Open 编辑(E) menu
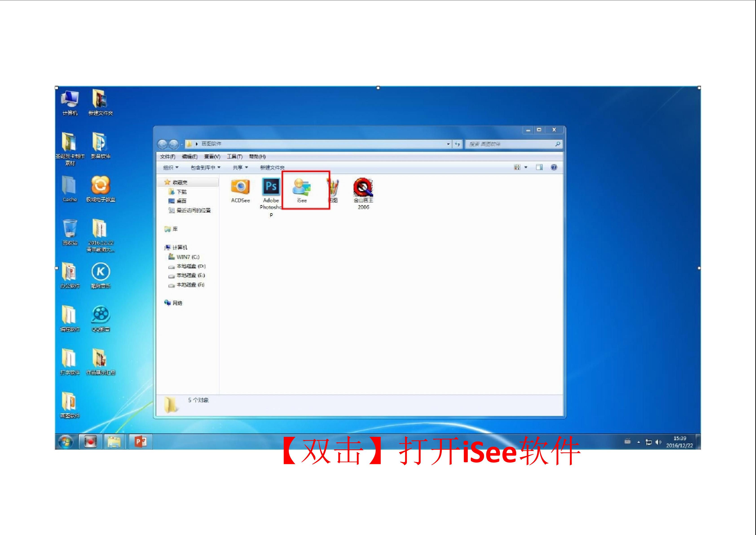 [190, 156]
